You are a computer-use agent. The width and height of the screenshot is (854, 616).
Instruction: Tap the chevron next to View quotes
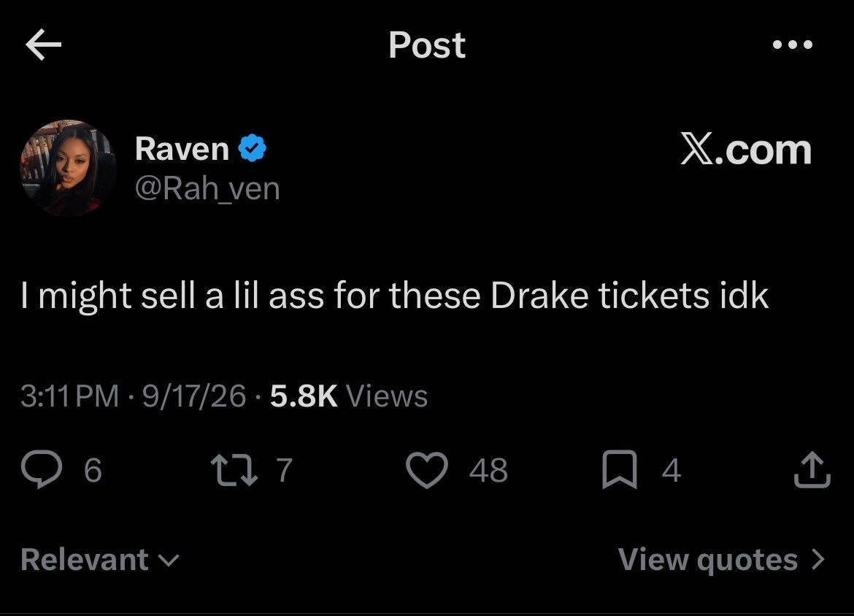[x=818, y=559]
